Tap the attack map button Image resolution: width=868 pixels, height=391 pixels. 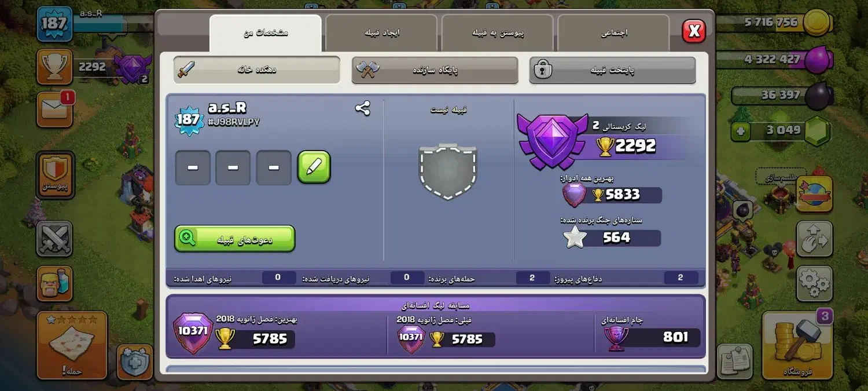tap(72, 345)
